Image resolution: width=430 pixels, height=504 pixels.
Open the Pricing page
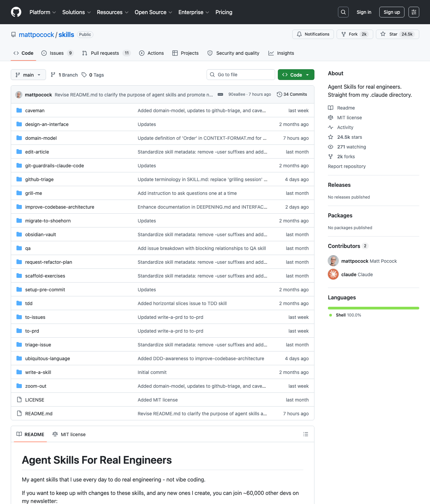pyautogui.click(x=224, y=12)
